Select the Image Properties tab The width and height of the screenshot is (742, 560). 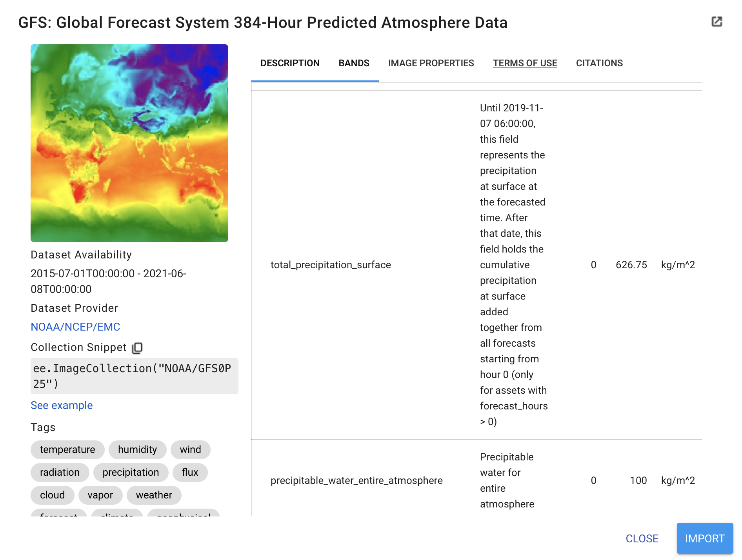[431, 63]
